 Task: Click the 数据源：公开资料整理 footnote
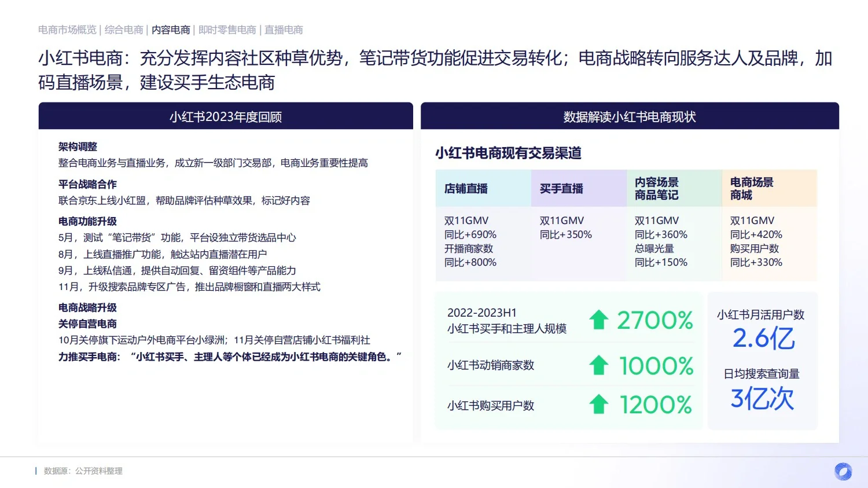83,471
